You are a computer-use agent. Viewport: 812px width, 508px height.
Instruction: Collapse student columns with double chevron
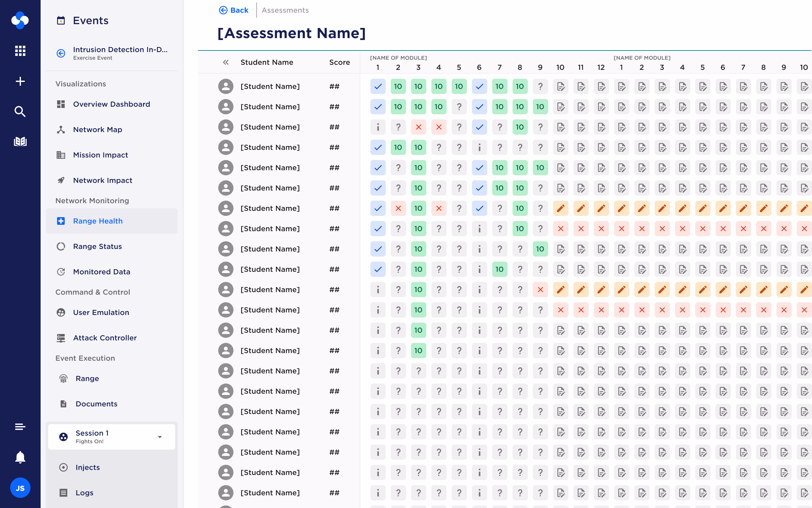tap(226, 62)
